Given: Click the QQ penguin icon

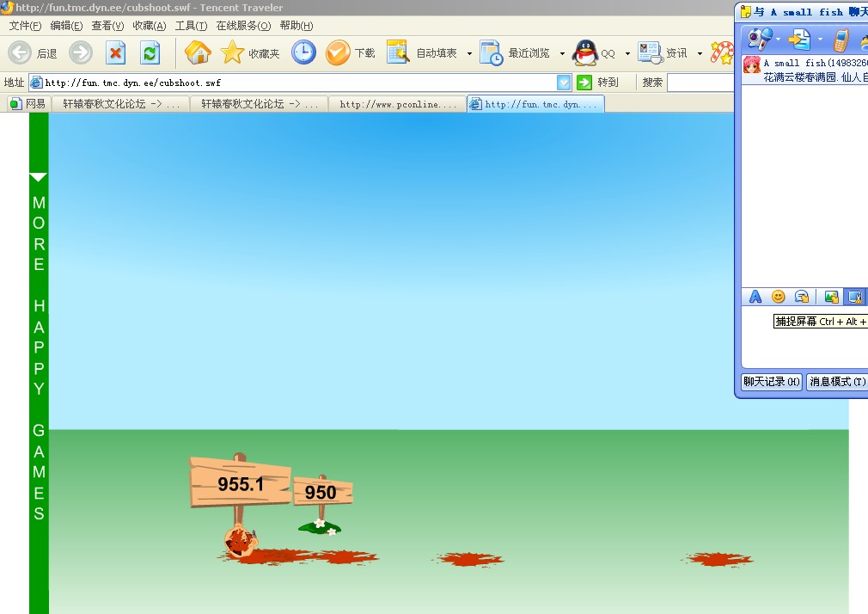Looking at the screenshot, I should pyautogui.click(x=586, y=53).
